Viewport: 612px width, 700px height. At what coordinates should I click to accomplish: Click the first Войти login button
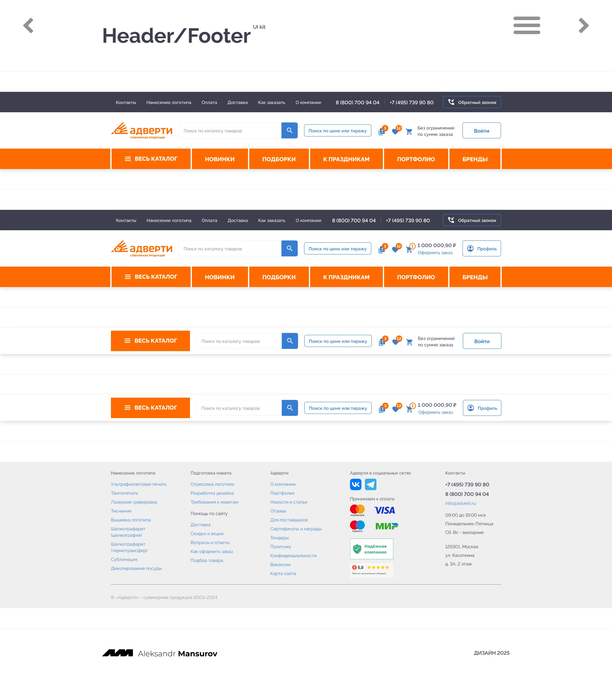point(481,130)
